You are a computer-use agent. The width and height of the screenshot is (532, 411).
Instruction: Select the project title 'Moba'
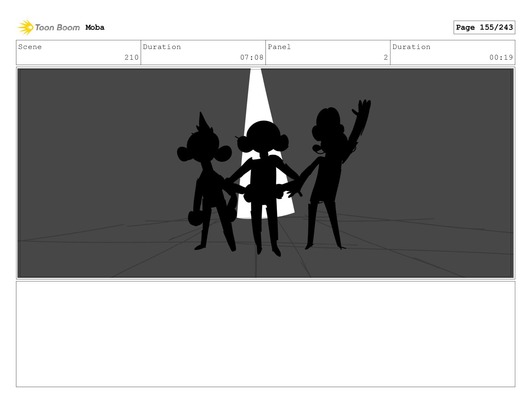point(95,27)
